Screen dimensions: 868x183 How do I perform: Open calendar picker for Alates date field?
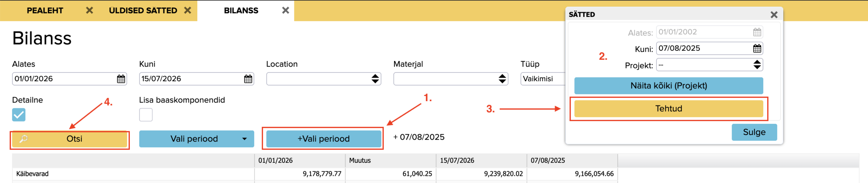(121, 79)
